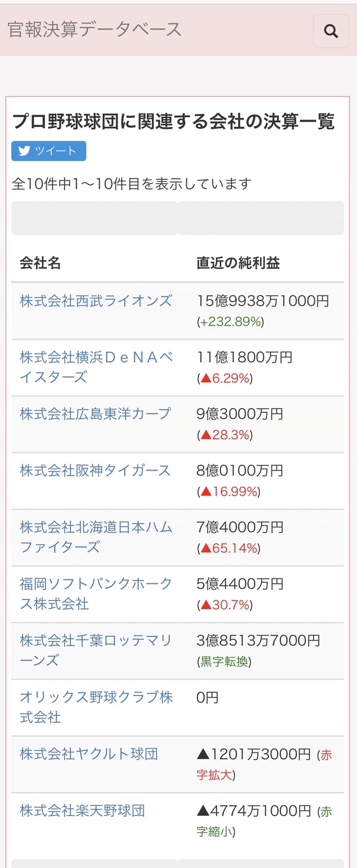
Task: Click the left gray pagination button
Action: tap(94, 218)
